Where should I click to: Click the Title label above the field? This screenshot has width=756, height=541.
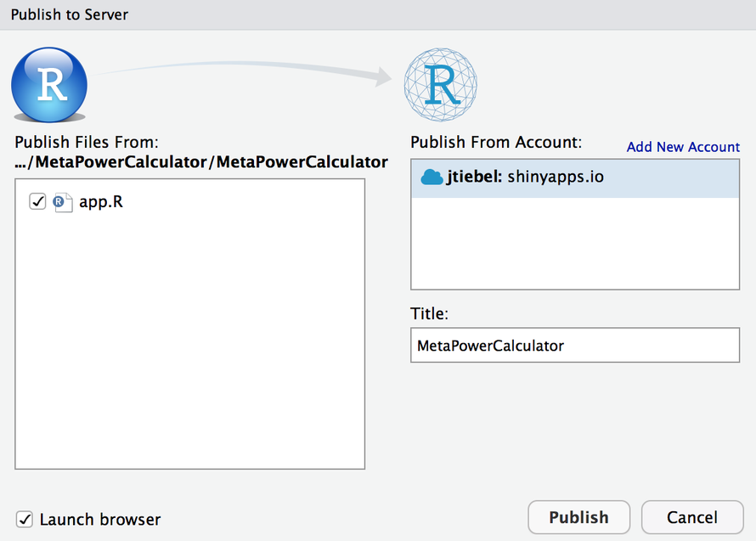[429, 314]
